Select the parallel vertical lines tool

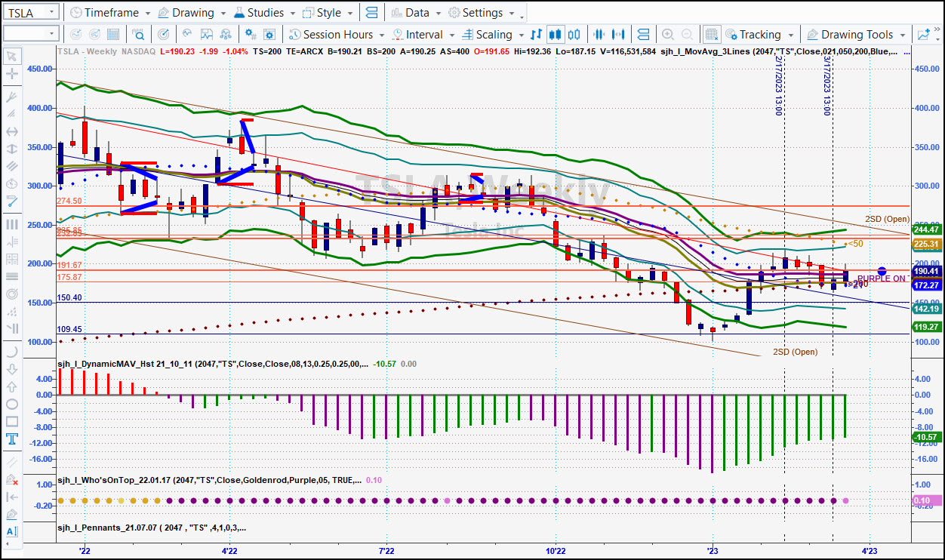(12, 224)
